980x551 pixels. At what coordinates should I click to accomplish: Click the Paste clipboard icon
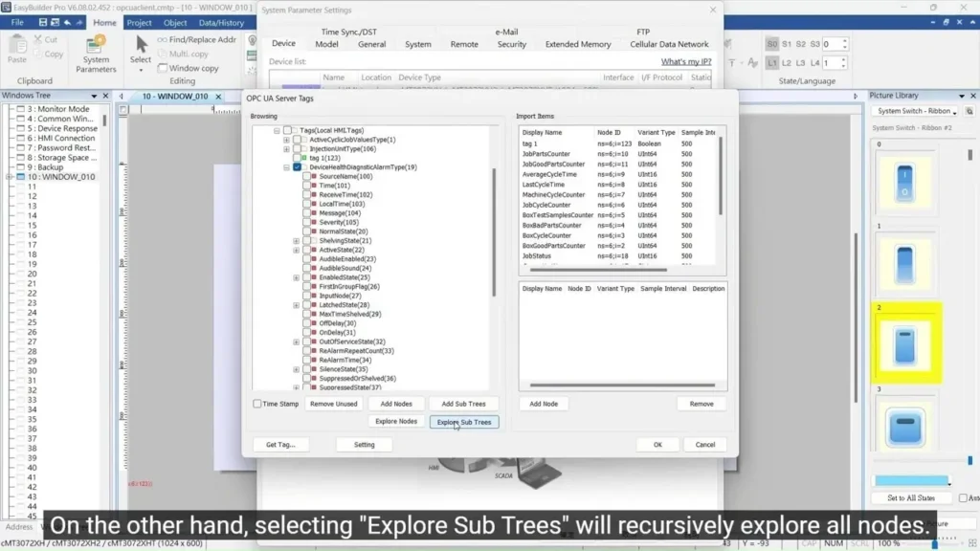(x=17, y=48)
